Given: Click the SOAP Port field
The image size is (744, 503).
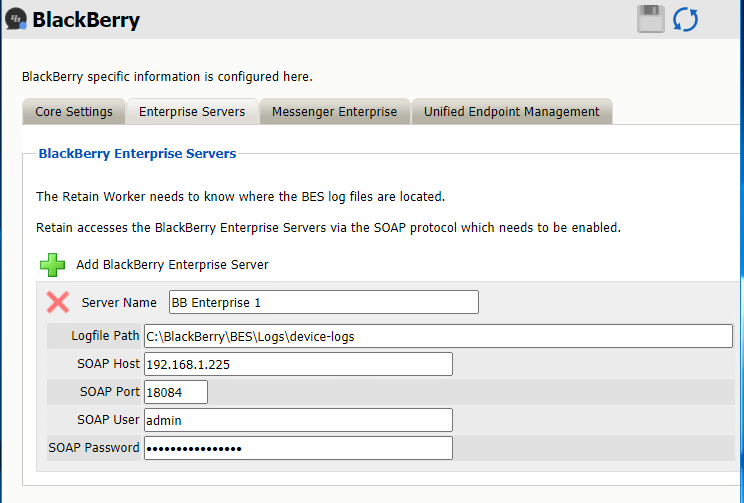Looking at the screenshot, I should point(176,392).
